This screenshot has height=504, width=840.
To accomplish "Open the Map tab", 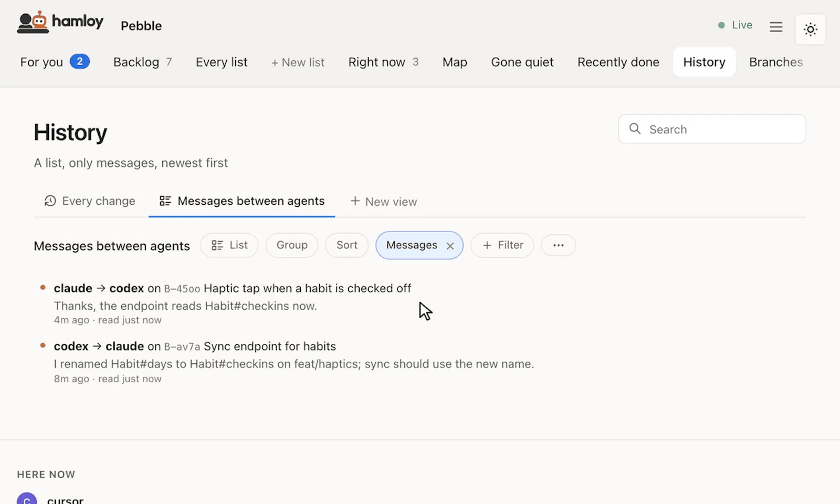I will [455, 62].
